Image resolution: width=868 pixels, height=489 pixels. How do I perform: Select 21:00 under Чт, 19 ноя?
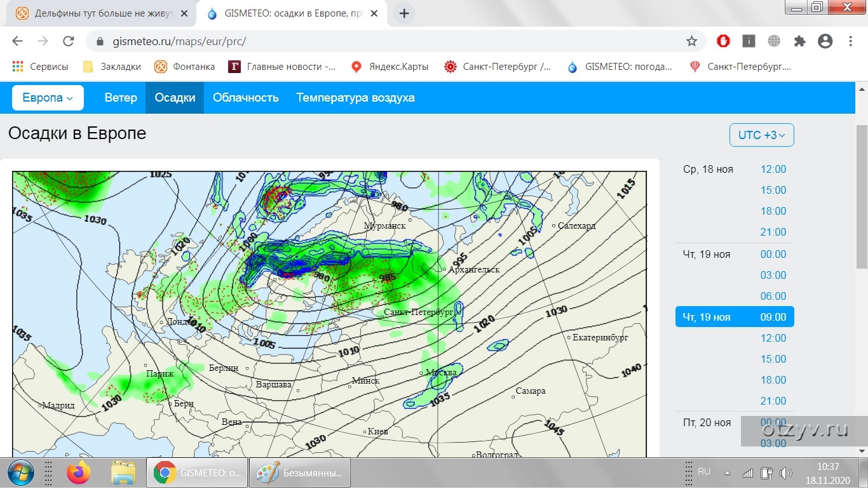[773, 401]
